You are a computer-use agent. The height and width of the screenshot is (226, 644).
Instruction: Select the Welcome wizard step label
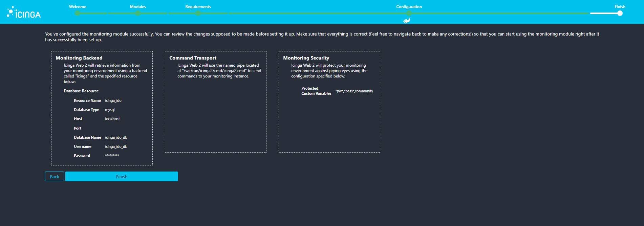point(78,7)
